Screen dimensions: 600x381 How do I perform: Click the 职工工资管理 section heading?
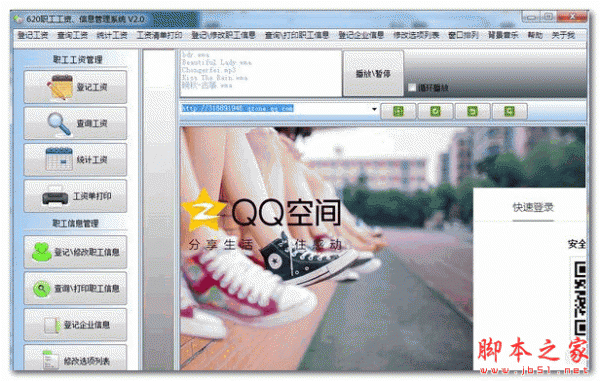pyautogui.click(x=77, y=59)
